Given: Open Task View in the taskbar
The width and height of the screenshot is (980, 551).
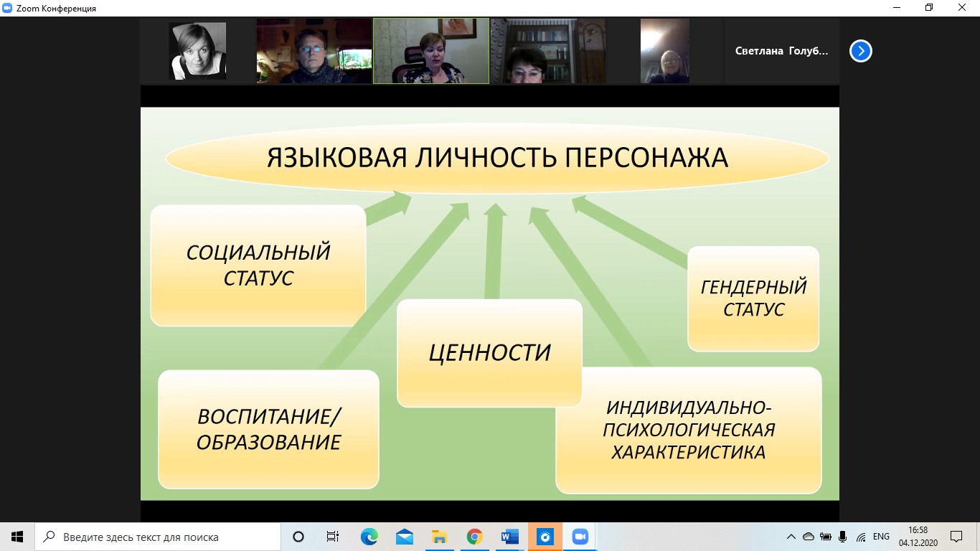Looking at the screenshot, I should (x=333, y=537).
